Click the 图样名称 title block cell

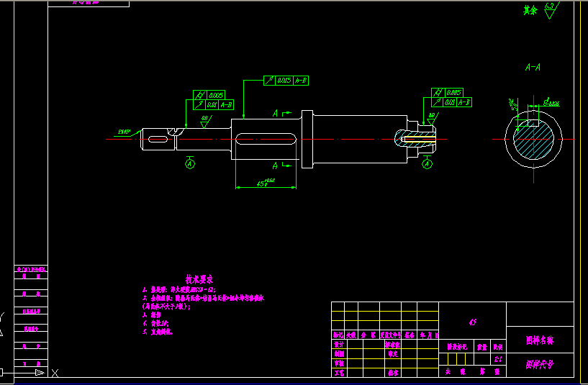coord(540,340)
